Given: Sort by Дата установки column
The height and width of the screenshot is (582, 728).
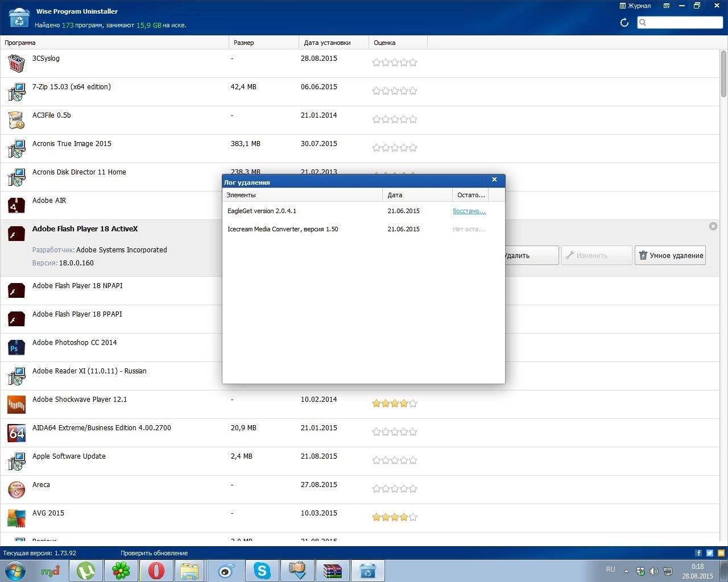Looking at the screenshot, I should point(334,43).
